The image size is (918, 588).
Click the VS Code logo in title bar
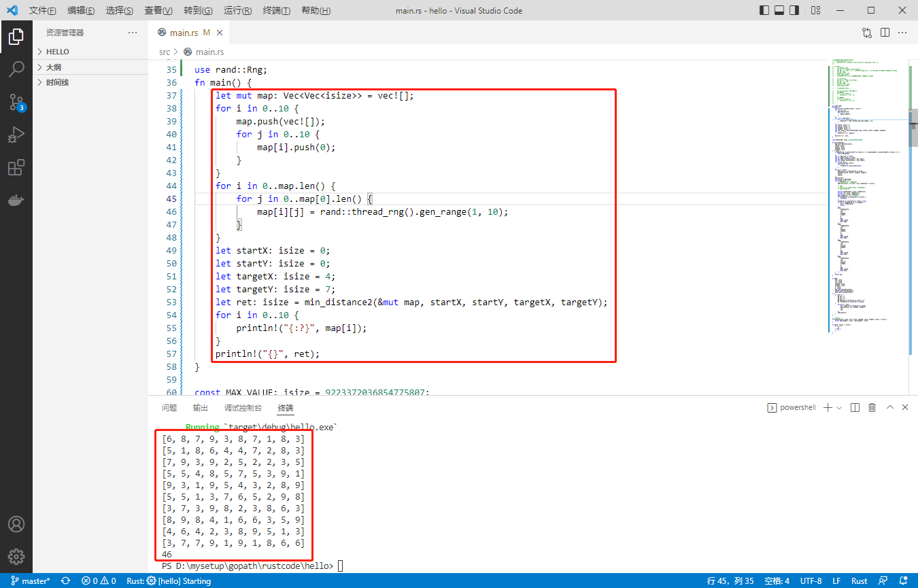(12, 10)
